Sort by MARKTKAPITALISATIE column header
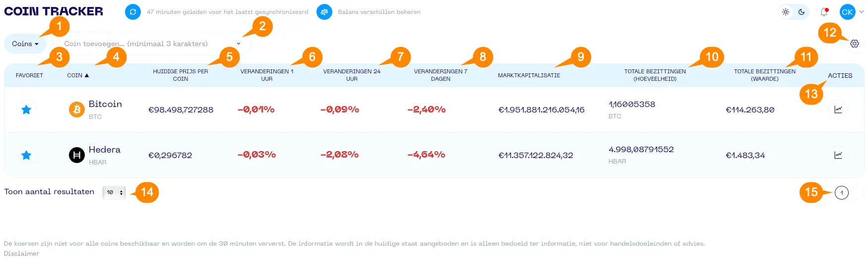This screenshot has height=271, width=868. pyautogui.click(x=529, y=75)
